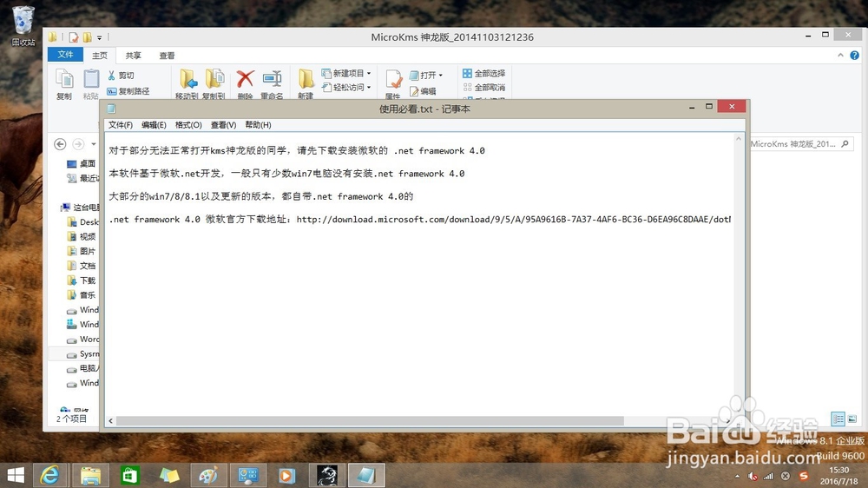Select Music (音乐) in navigation pane
The height and width of the screenshot is (488, 868).
[x=82, y=294]
